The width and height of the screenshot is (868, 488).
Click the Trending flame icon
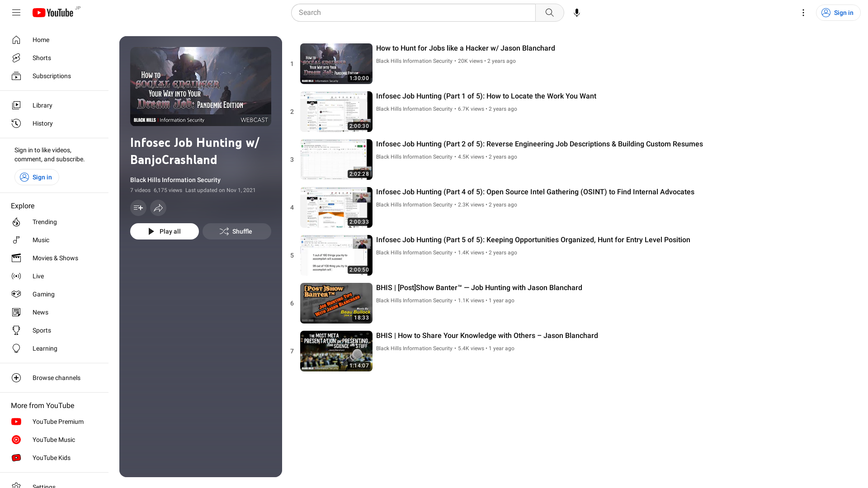16,222
